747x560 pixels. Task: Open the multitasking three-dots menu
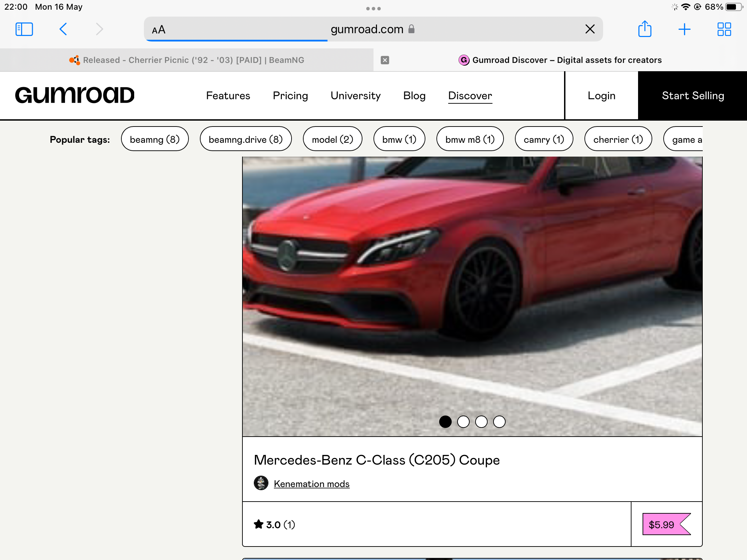[x=373, y=9]
